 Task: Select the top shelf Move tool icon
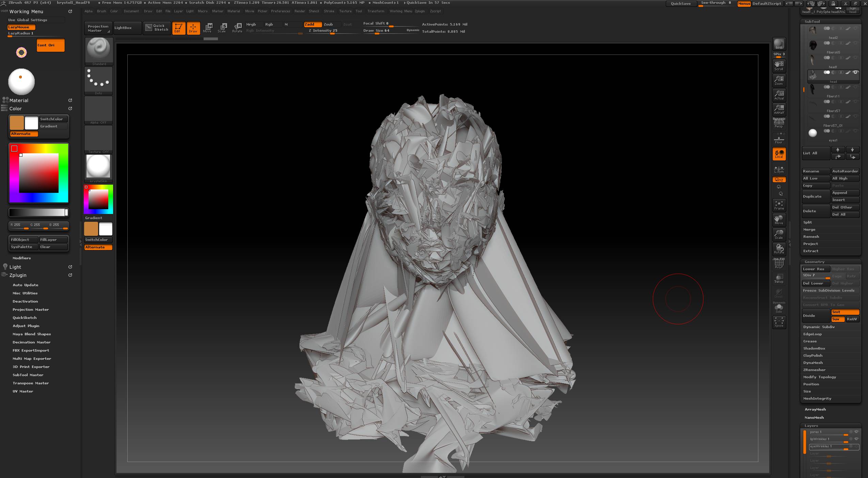(x=208, y=28)
